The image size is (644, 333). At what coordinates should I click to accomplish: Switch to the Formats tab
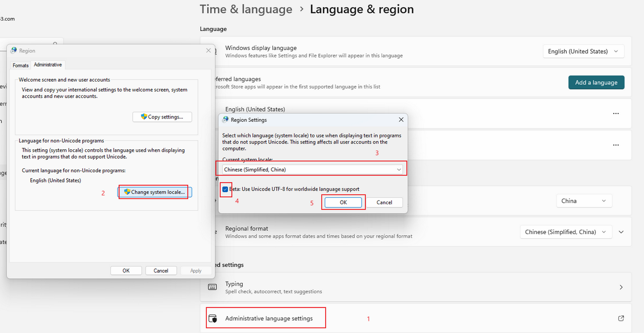[21, 65]
